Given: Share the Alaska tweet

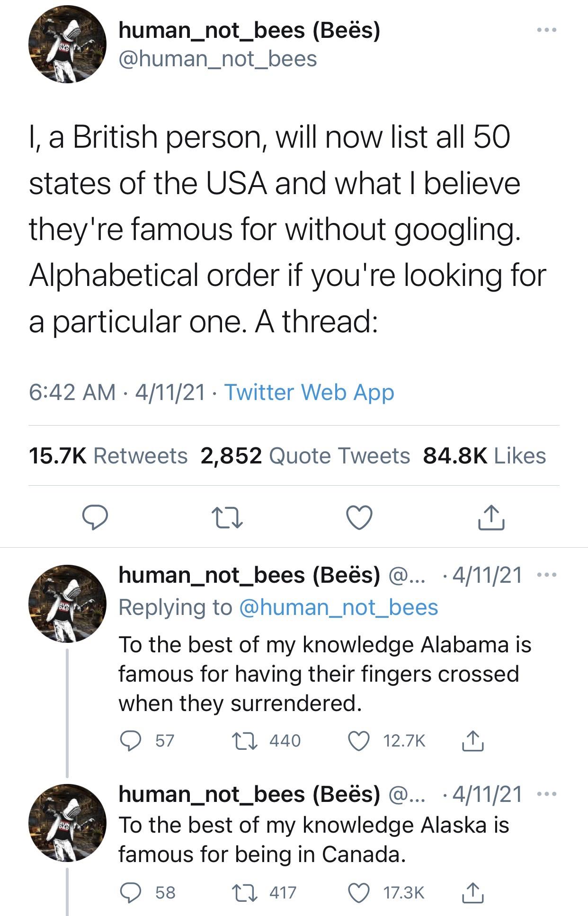Looking at the screenshot, I should click(x=472, y=892).
